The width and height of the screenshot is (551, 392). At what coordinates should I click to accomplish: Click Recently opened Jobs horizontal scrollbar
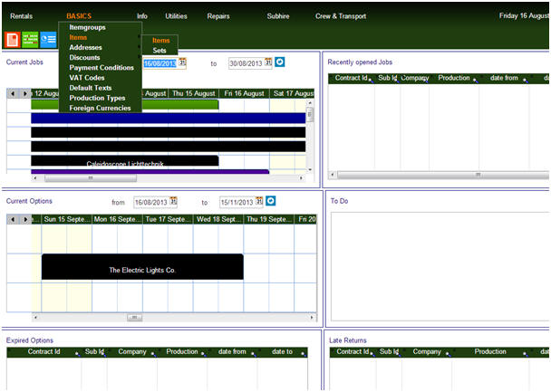pos(443,175)
